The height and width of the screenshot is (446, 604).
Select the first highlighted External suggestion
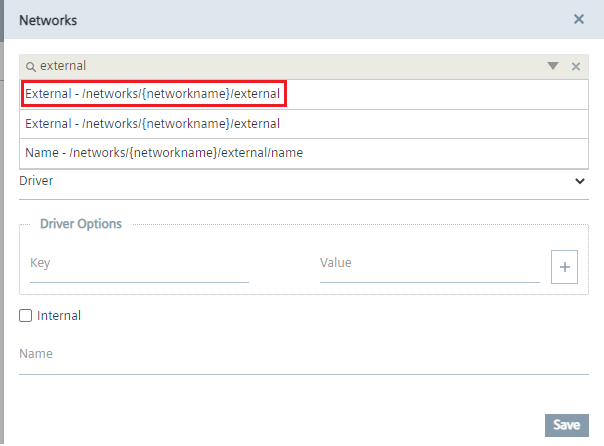point(153,95)
